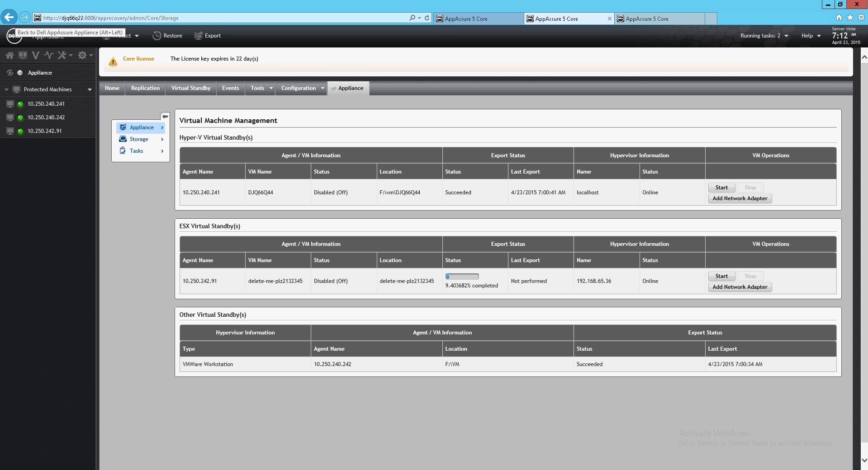Click the Core license warning icon
This screenshot has height=470, width=868.
[x=113, y=61]
